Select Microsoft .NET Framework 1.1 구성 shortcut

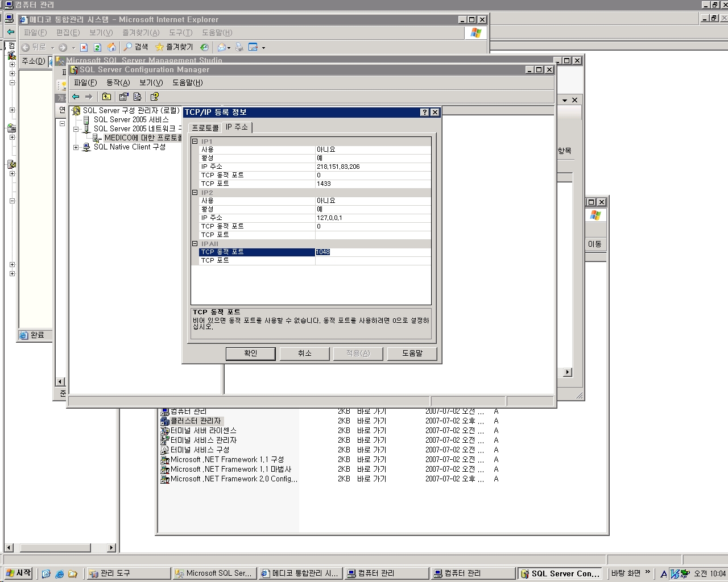(222, 460)
